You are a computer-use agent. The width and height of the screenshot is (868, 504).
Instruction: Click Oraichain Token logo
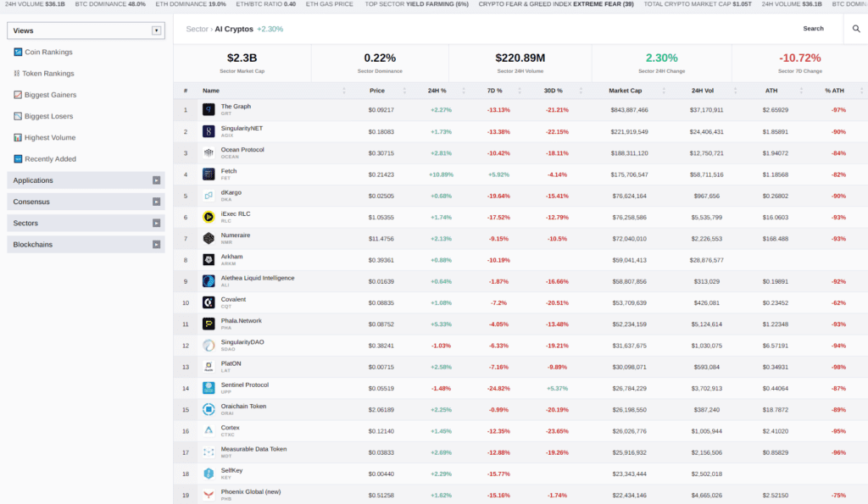coord(209,409)
